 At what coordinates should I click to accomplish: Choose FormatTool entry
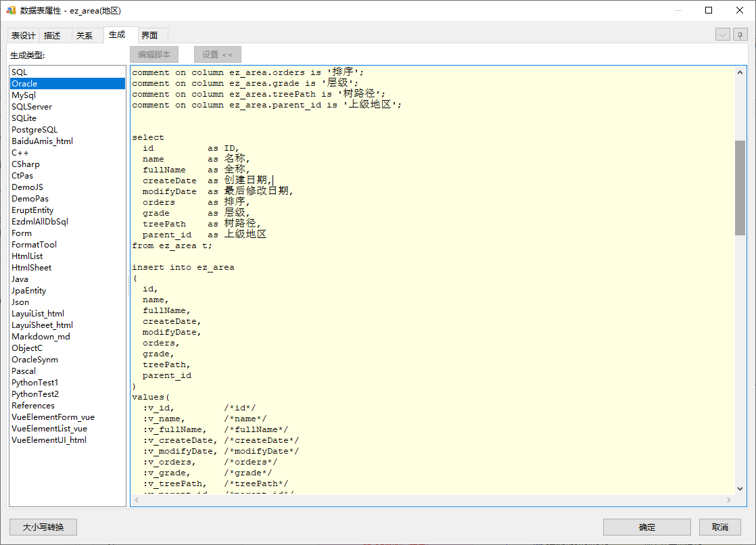point(68,245)
